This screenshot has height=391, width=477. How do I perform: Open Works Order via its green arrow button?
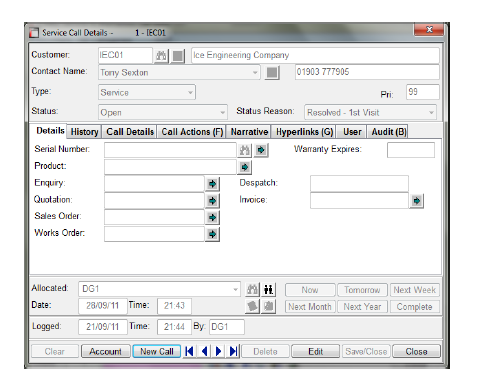tap(212, 234)
